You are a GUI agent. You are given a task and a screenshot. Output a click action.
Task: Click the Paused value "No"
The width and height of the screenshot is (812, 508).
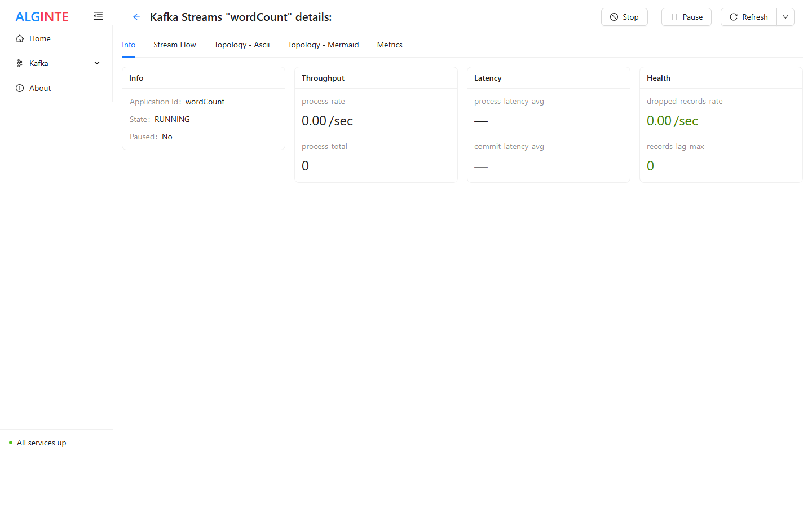point(167,137)
